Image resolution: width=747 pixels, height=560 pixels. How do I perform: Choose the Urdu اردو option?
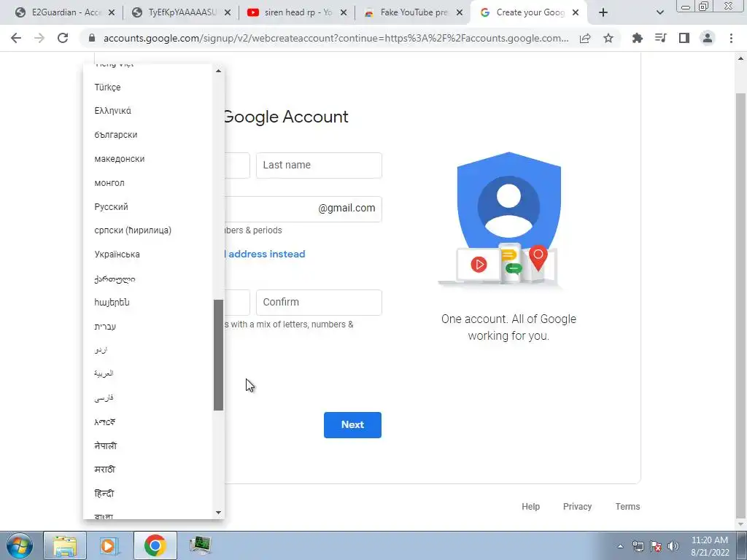tap(147, 350)
